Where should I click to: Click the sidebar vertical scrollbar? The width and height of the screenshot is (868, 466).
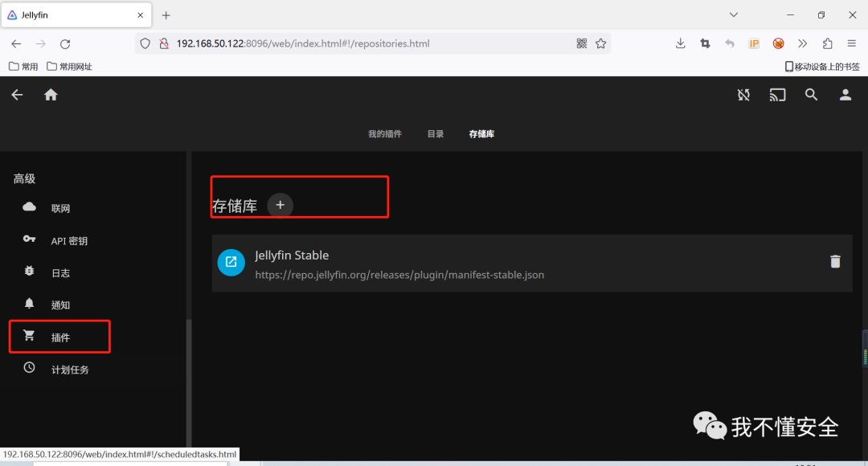pyautogui.click(x=188, y=383)
